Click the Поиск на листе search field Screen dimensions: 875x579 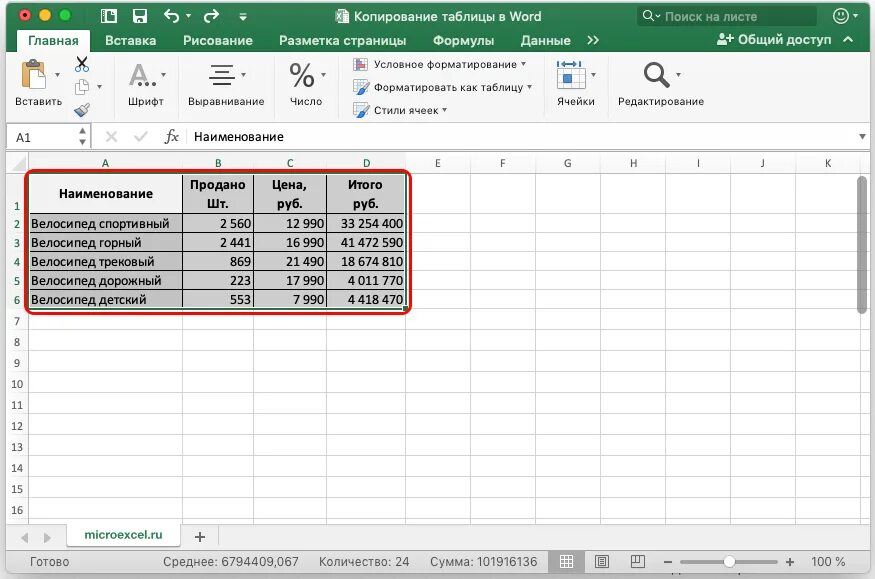tap(727, 16)
